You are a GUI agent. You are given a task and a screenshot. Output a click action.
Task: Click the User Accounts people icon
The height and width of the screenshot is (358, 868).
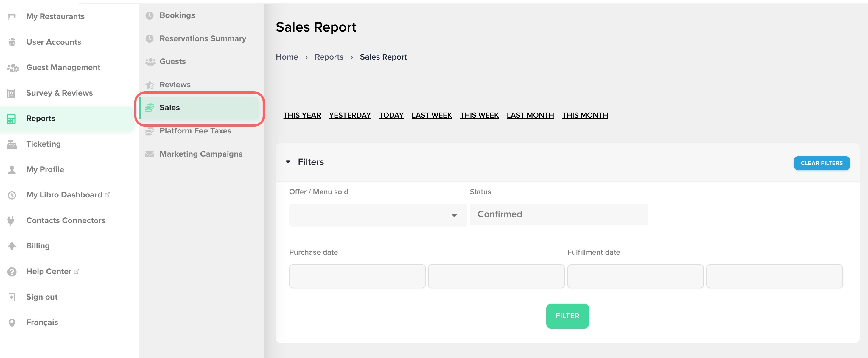click(x=12, y=42)
